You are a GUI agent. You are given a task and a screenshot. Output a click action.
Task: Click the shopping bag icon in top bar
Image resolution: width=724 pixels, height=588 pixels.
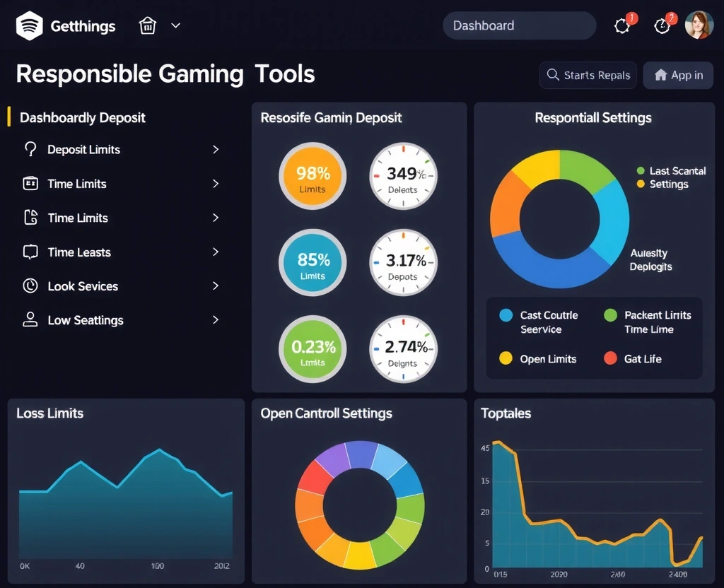[147, 25]
